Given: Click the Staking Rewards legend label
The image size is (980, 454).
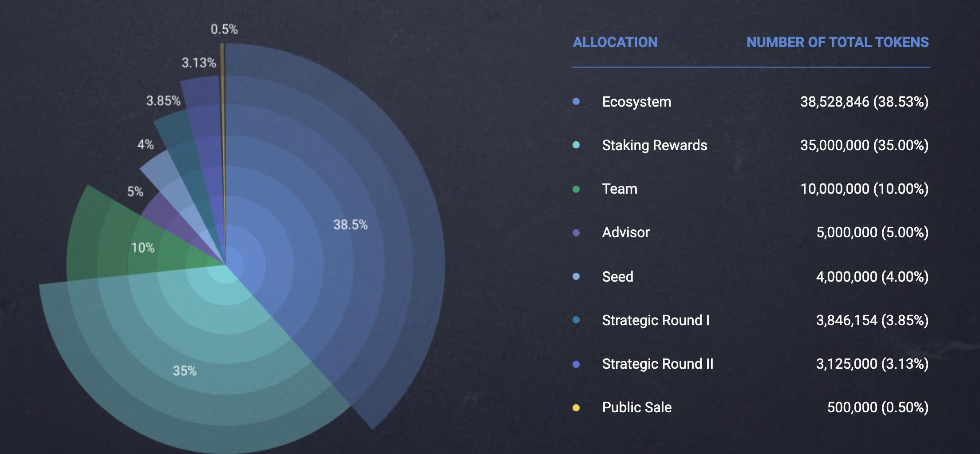Looking at the screenshot, I should [x=655, y=145].
